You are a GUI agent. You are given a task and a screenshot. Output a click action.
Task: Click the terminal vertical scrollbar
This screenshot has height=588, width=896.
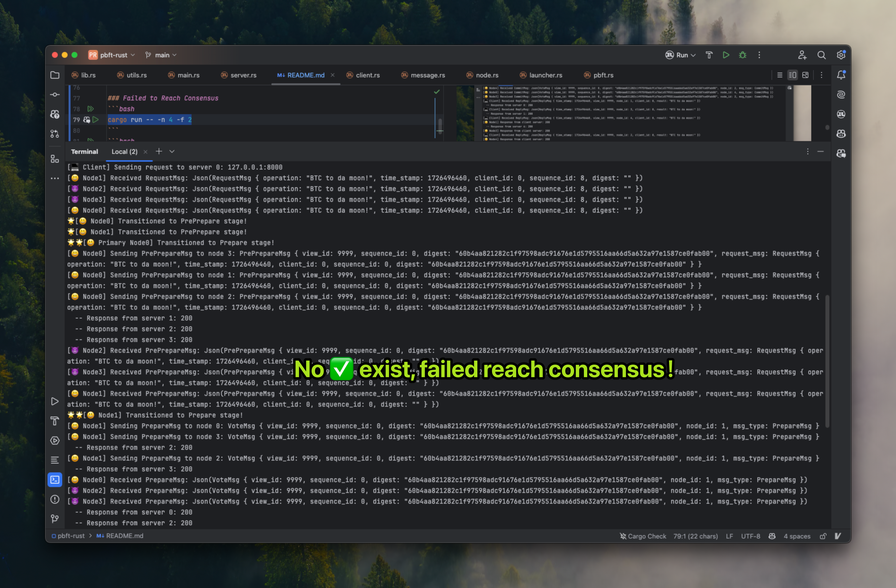(x=827, y=361)
